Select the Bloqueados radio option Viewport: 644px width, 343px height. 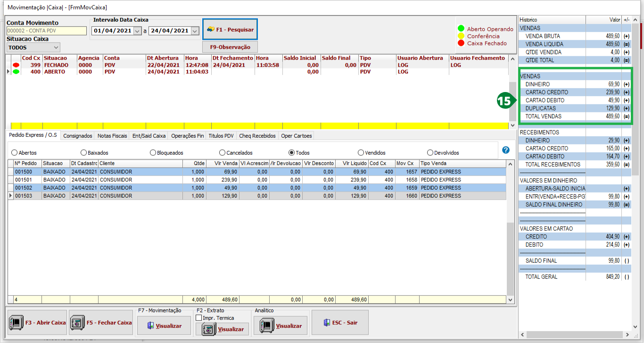click(153, 153)
